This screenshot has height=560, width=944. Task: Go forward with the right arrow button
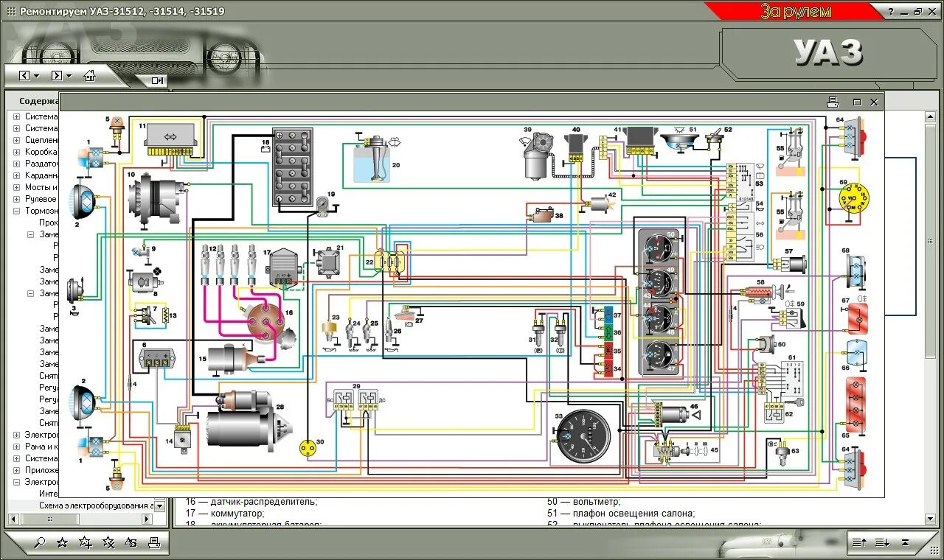click(x=56, y=75)
